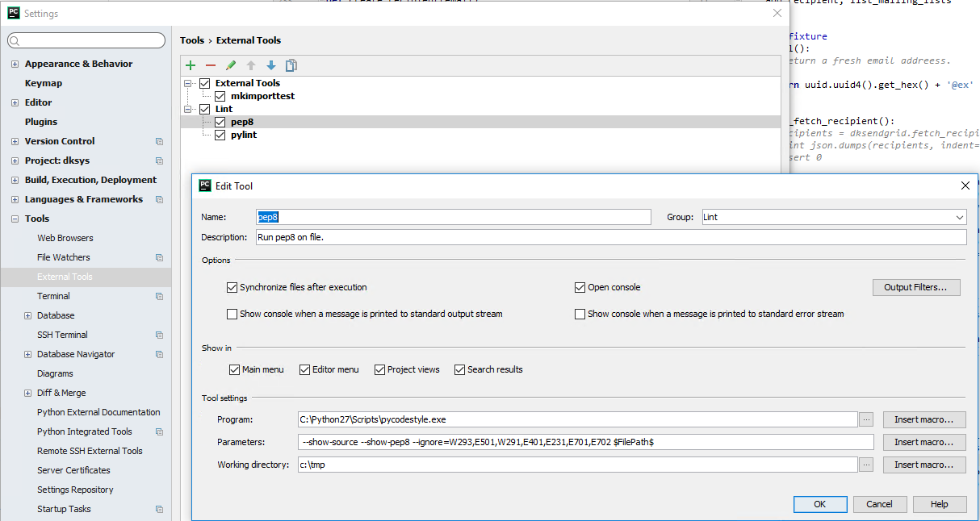This screenshot has width=980, height=521.
Task: Enable show console on standard error message
Action: tap(580, 314)
